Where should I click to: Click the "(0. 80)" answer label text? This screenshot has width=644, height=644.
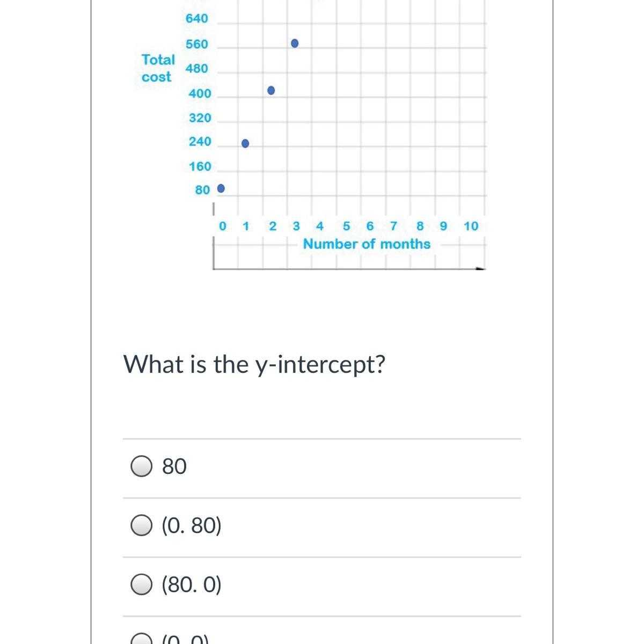click(x=192, y=525)
